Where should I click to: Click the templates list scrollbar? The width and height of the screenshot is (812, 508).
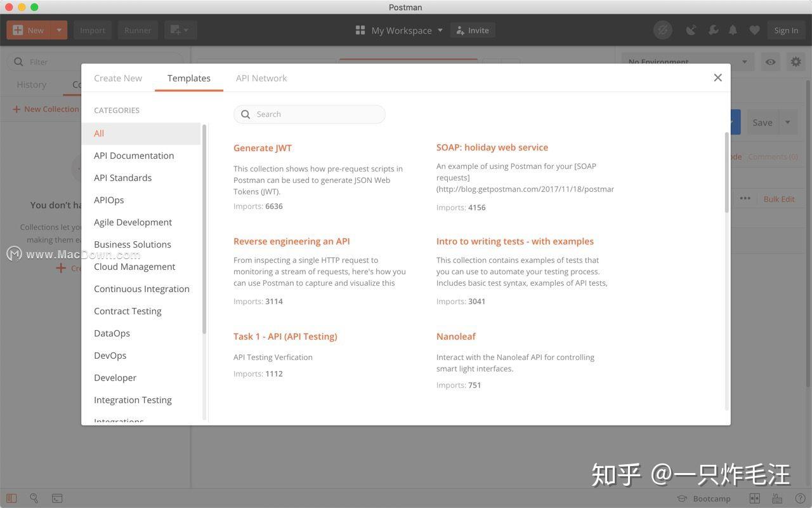727,172
